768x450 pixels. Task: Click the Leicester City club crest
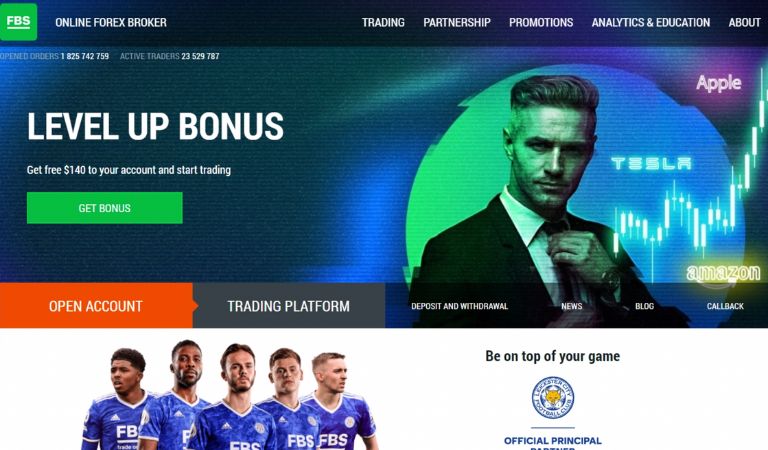pyautogui.click(x=553, y=397)
